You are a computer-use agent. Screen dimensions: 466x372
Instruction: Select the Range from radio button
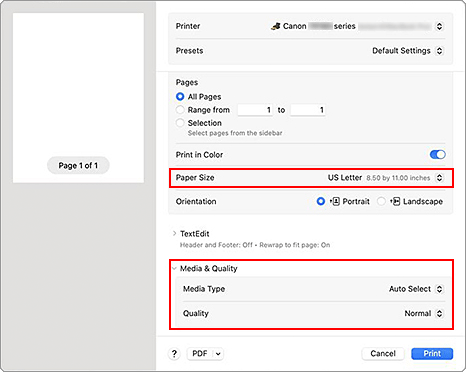coord(180,110)
